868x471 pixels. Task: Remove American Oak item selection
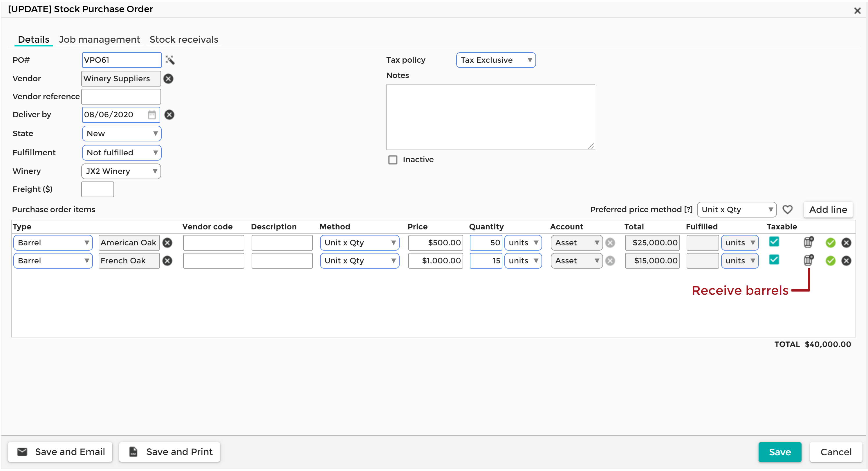pos(167,243)
